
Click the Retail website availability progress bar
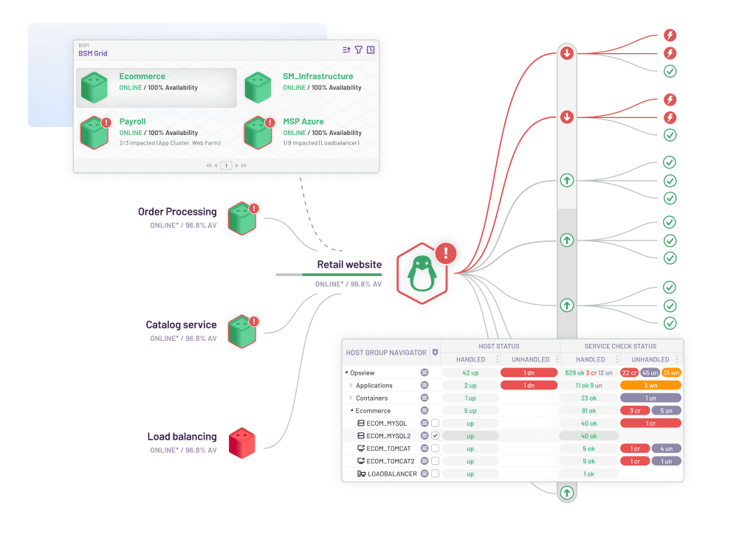[x=329, y=274]
